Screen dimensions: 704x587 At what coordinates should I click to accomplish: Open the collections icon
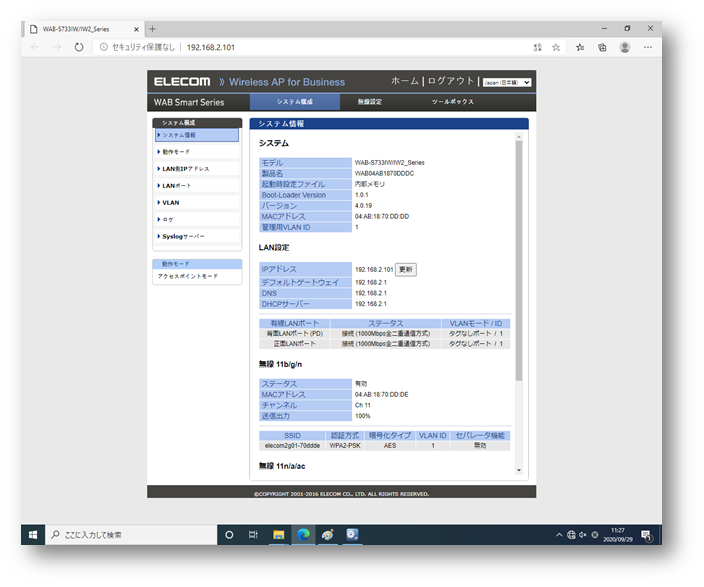click(602, 47)
